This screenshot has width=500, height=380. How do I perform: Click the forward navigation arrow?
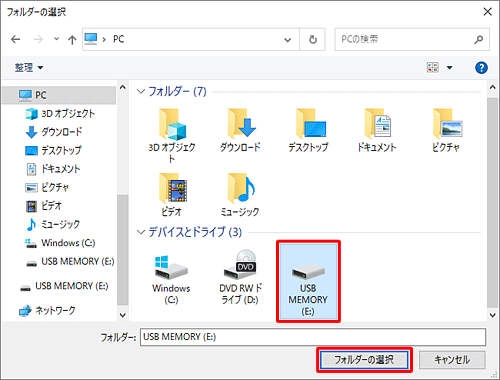(38, 39)
